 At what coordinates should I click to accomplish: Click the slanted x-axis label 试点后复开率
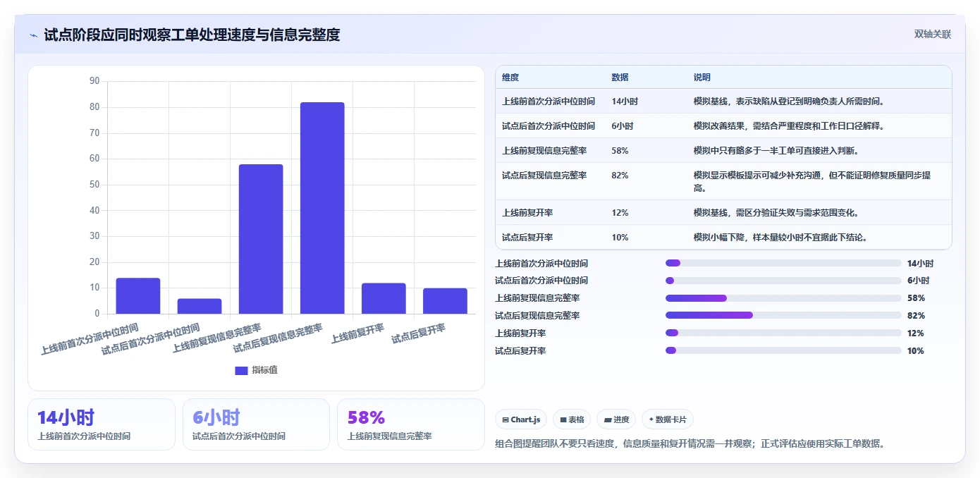(x=419, y=333)
